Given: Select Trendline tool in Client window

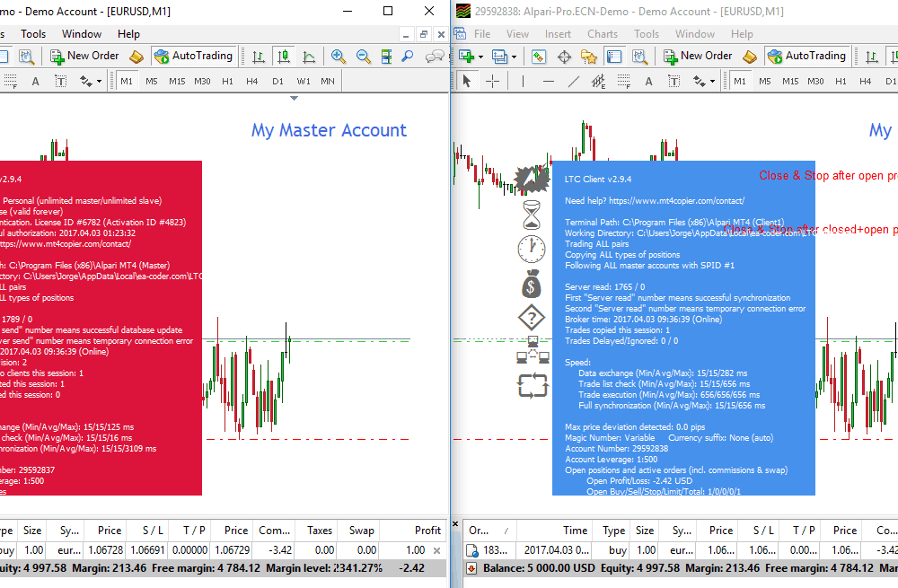Looking at the screenshot, I should click(573, 82).
